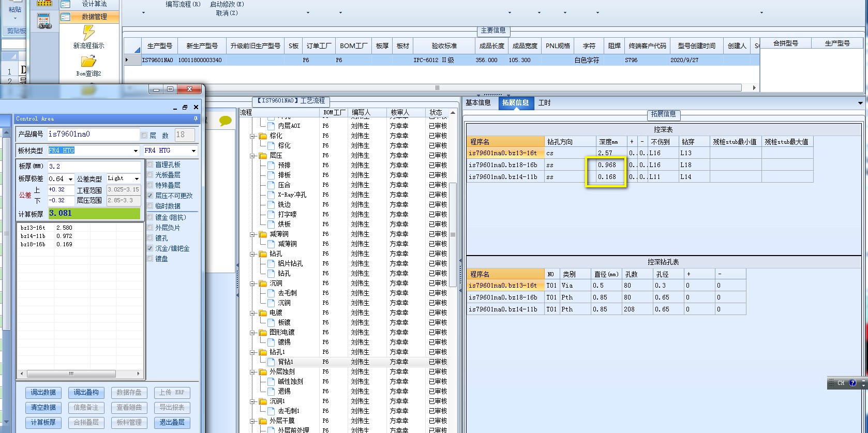The height and width of the screenshot is (433, 868).
Task: Pin the Control Area panel
Action: coord(196,118)
